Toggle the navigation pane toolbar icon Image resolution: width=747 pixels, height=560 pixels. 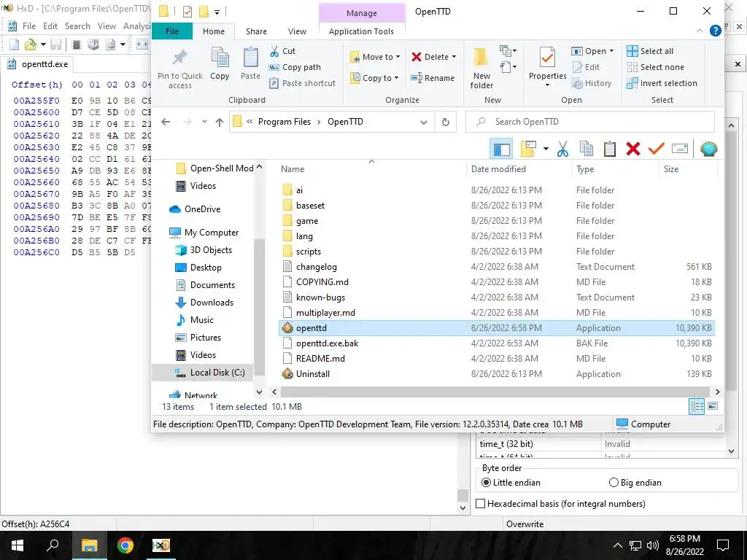[x=501, y=149]
